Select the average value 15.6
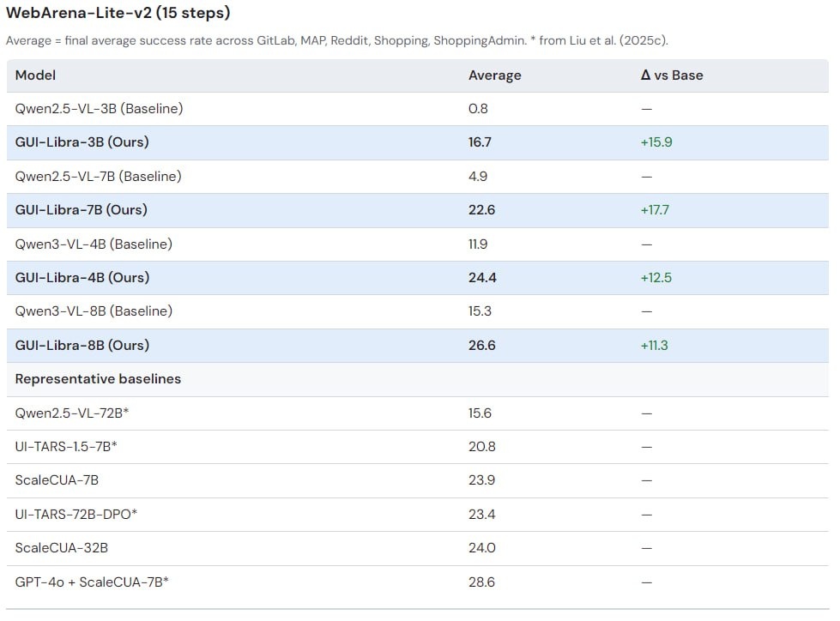 coord(480,413)
